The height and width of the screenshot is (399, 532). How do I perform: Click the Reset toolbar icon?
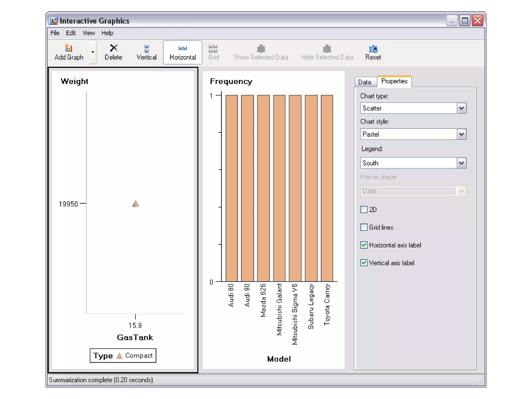coord(373,48)
